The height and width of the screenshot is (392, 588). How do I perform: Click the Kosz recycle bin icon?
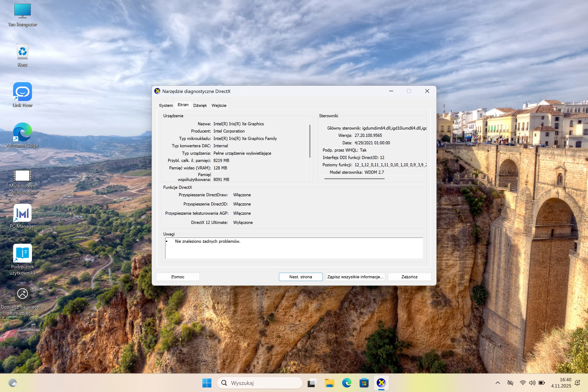(23, 52)
